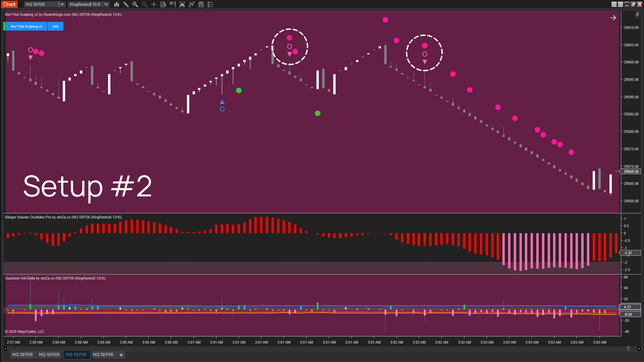Screen dimensions: 644x362
Task: Click the second gray window-linking button top right
Action: click(621, 4)
